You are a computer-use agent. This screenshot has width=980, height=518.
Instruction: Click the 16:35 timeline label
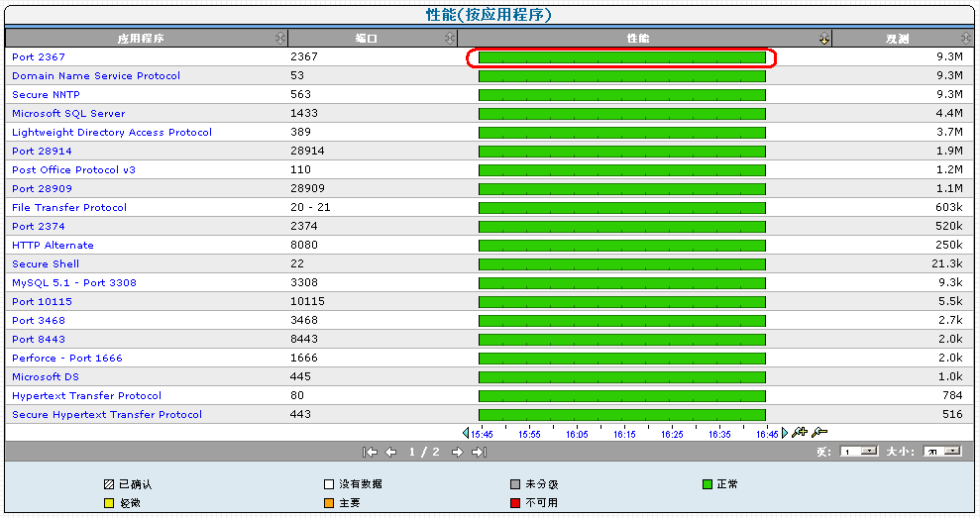tap(719, 434)
